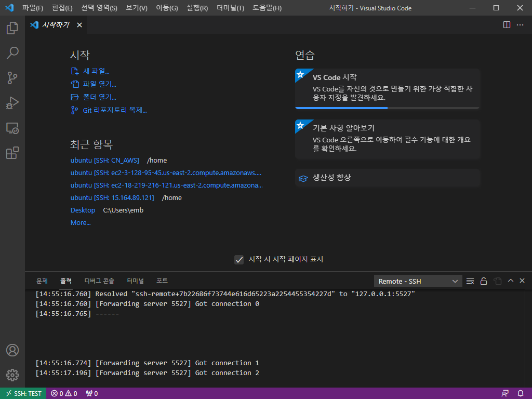
Task: Open recent ubuntu [SSH: 15.164.89.121] item
Action: tap(112, 198)
